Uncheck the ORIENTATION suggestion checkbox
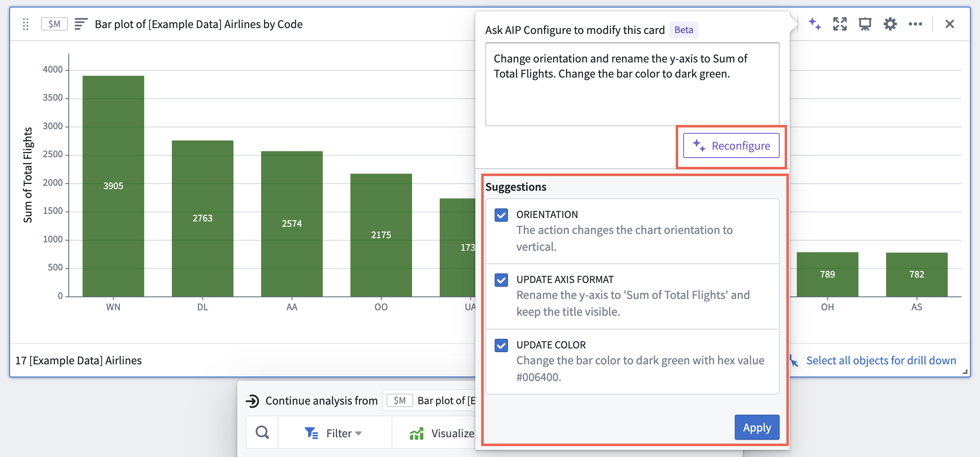980x457 pixels. click(x=501, y=215)
